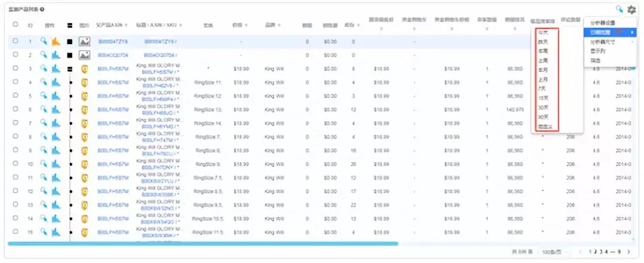The width and height of the screenshot is (644, 263).
Task: Select the checkbox of the RingSize 13 row
Action: coord(15,109)
